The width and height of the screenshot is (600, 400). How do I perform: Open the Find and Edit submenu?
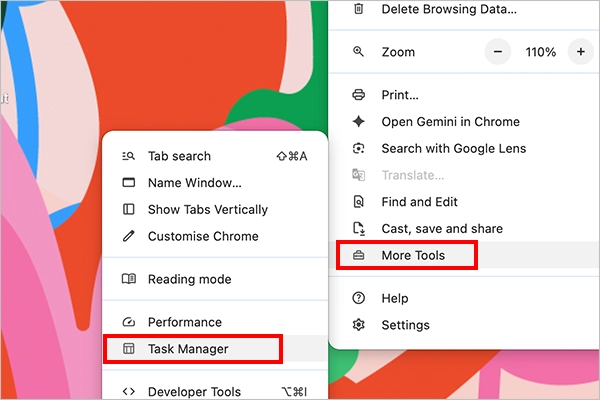pos(464,202)
